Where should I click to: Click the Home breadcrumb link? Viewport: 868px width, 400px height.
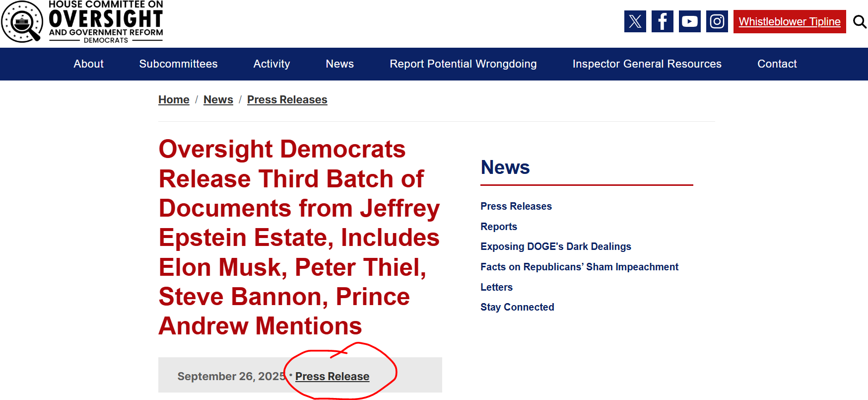tap(174, 100)
